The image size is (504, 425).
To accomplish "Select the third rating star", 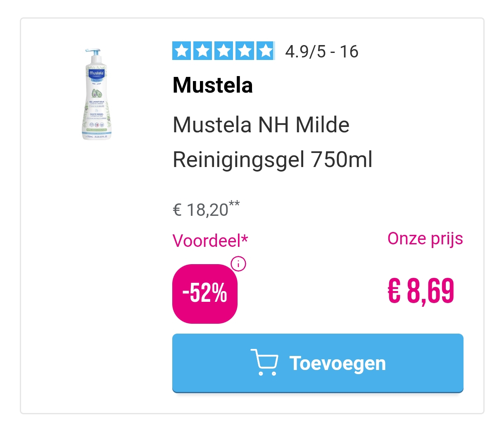I will click(223, 51).
